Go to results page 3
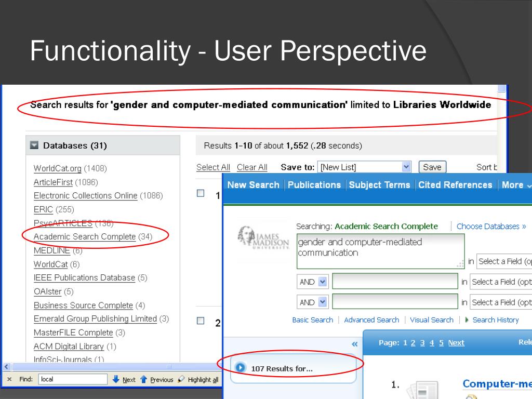 click(x=422, y=343)
